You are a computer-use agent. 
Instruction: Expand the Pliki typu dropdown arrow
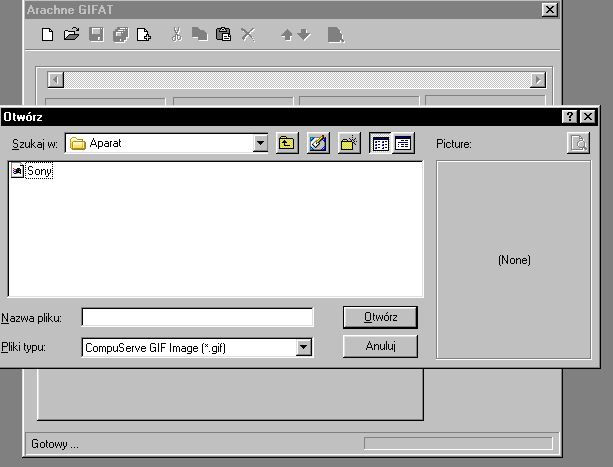[303, 347]
